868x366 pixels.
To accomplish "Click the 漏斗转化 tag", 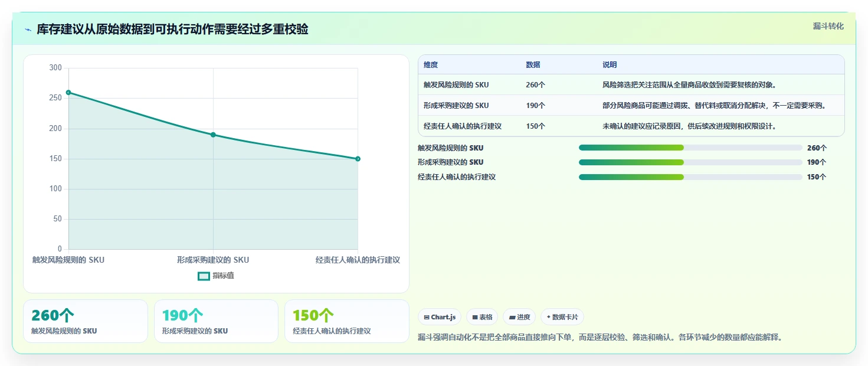I will tap(828, 26).
